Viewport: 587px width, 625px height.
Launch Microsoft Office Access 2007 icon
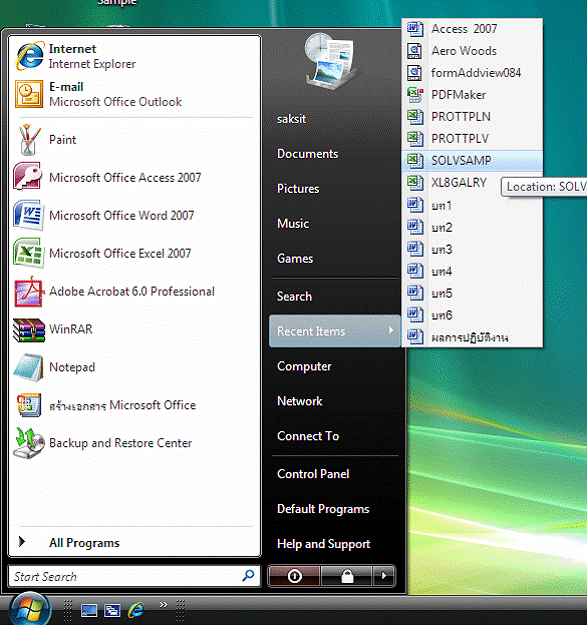coord(27,177)
